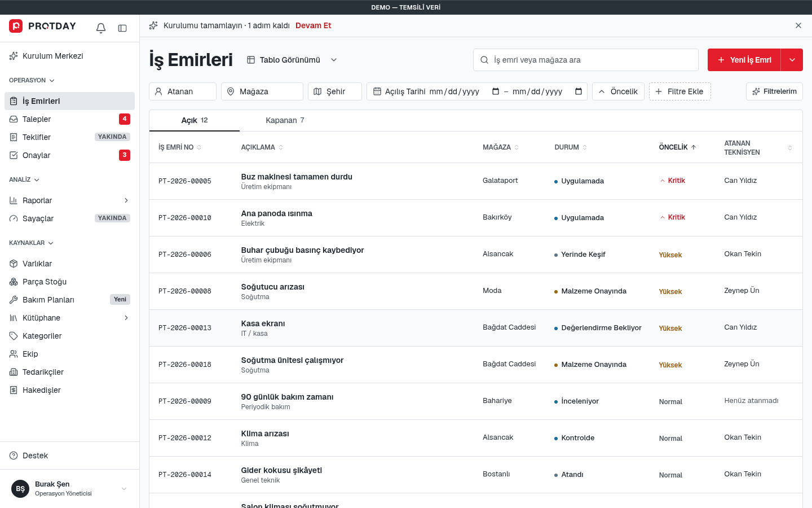Click Yeni İş Emri button
812x508 pixels.
point(744,60)
